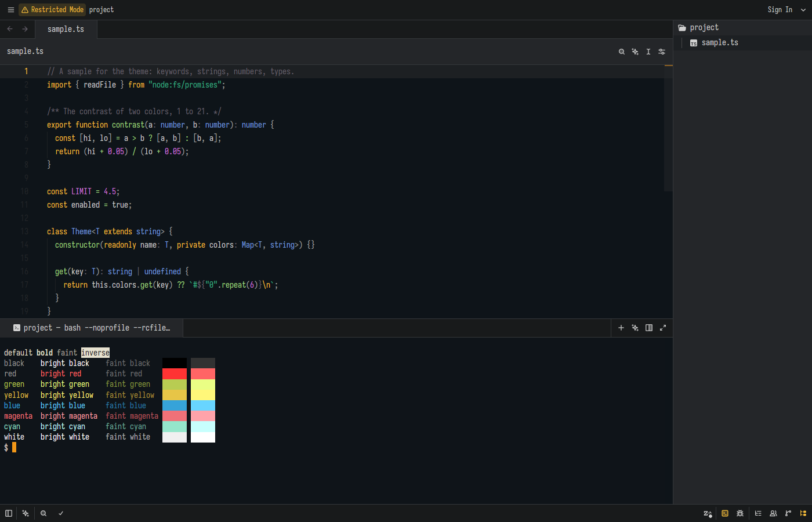
Task: Click the Sign In button
Action: [780, 10]
